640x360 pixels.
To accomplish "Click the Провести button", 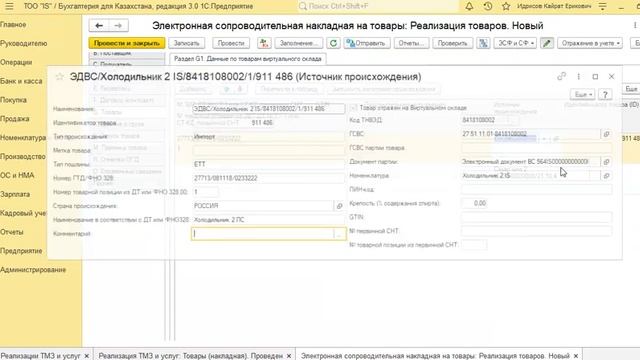I will (x=231, y=43).
